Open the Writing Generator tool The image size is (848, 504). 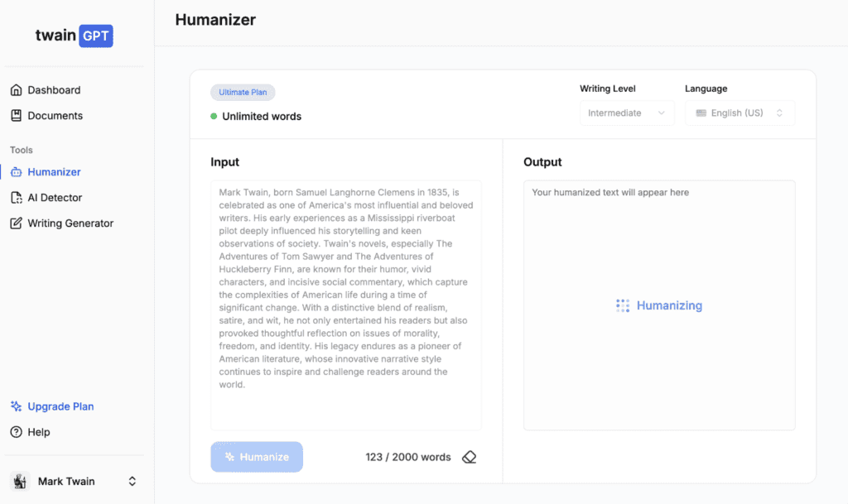tap(70, 223)
